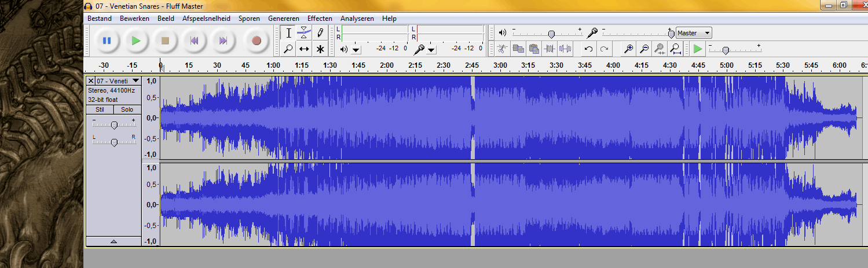The width and height of the screenshot is (868, 268).
Task: Click the 1:00 mark on the timeline ruler
Action: point(273,65)
